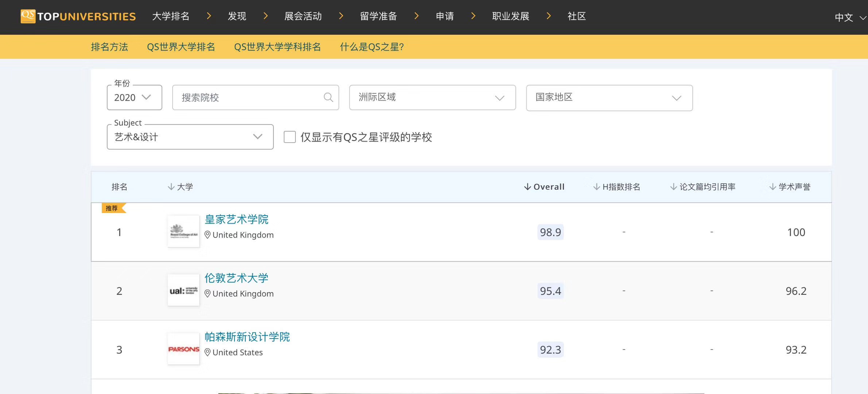The width and height of the screenshot is (868, 394).
Task: Click the 98.9 overall score
Action: click(550, 232)
